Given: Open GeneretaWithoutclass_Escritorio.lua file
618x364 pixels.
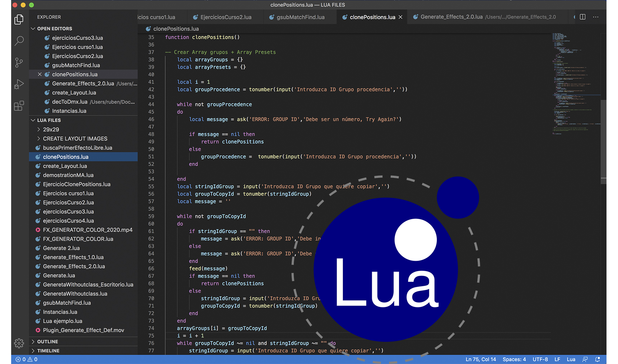Looking at the screenshot, I should tap(83, 285).
